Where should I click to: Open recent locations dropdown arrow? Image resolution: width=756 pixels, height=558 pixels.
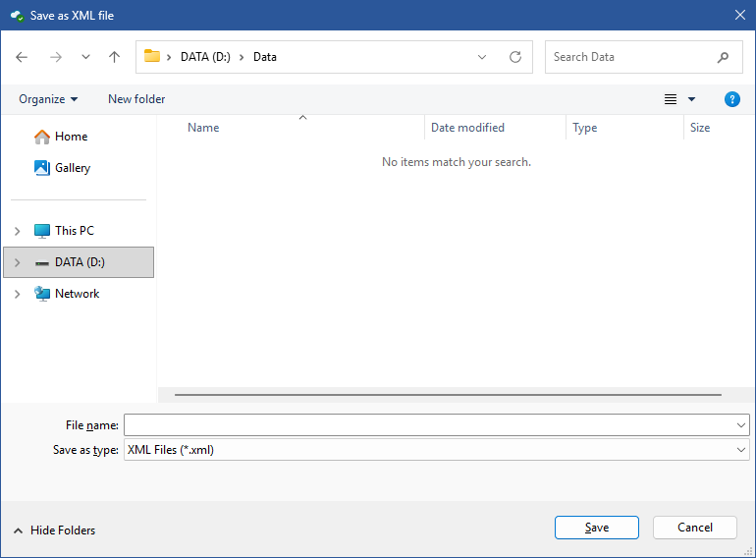(x=85, y=57)
